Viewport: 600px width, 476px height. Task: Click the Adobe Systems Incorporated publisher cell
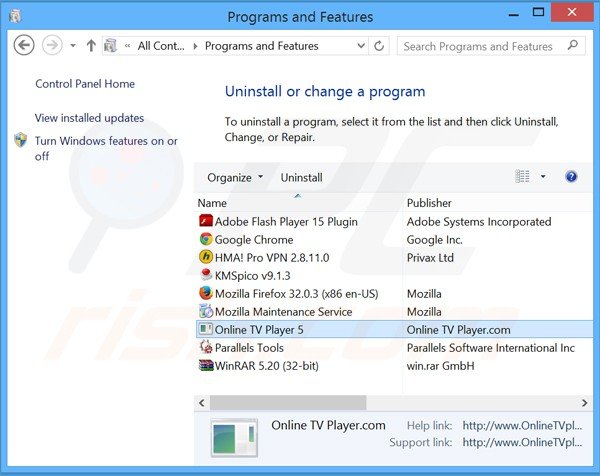point(479,222)
